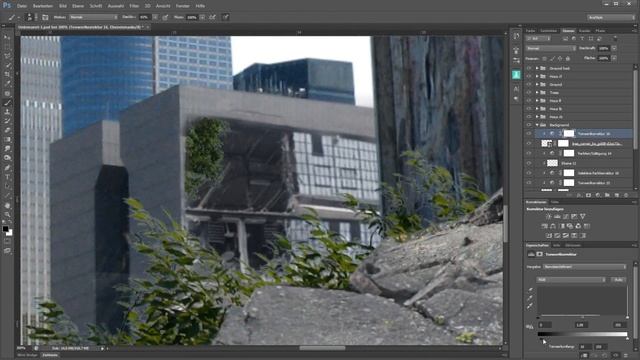
Task: Select the Hand tool
Action: [x=7, y=205]
